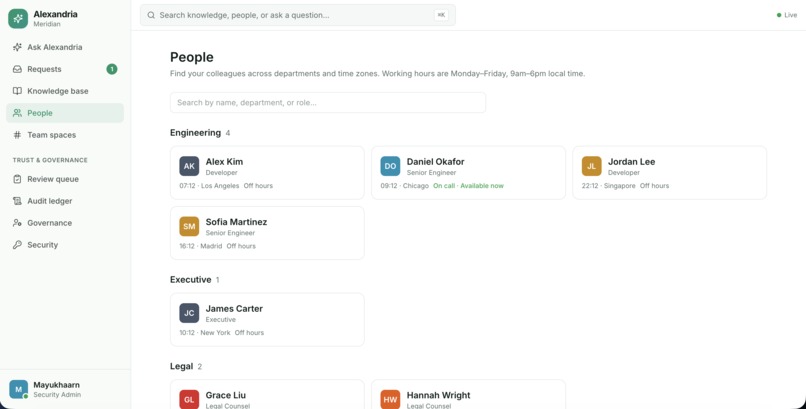Click the GL avatar of Grace Liu
Image resolution: width=806 pixels, height=409 pixels.
pyautogui.click(x=189, y=399)
